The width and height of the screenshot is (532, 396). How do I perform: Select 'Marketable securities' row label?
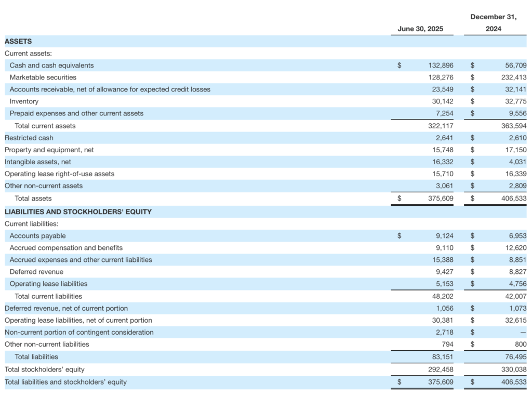(x=43, y=77)
